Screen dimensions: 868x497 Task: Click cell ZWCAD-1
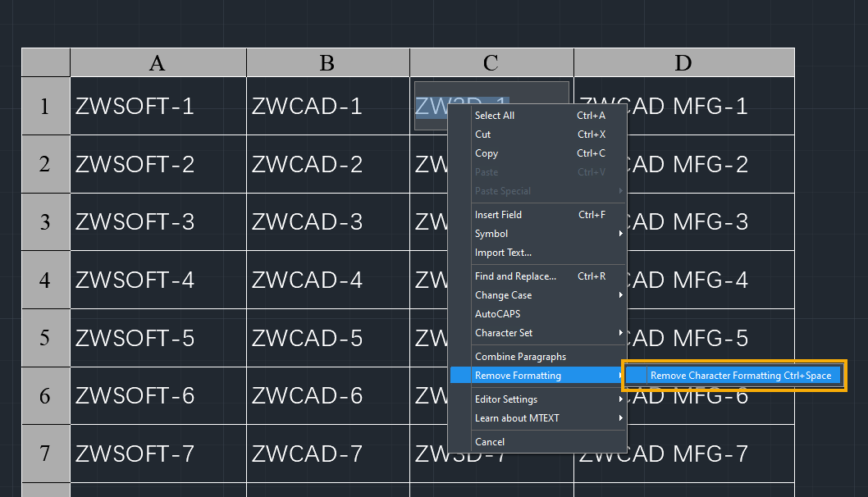(x=327, y=106)
